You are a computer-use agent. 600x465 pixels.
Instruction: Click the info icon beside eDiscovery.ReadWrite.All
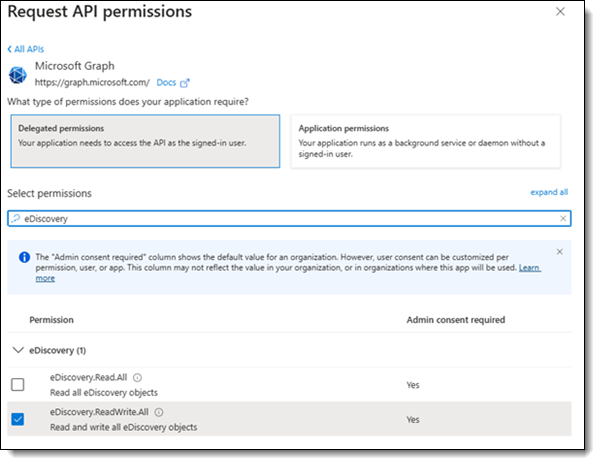[159, 412]
